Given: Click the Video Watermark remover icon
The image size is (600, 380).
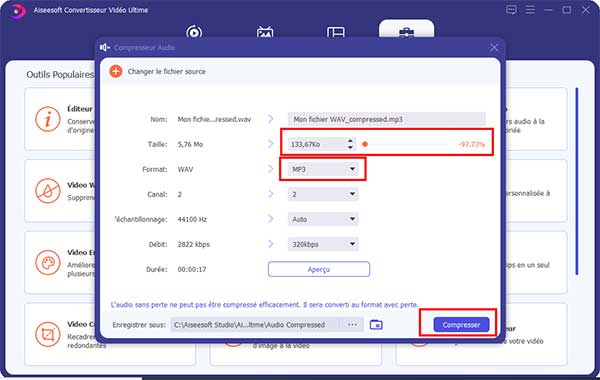Looking at the screenshot, I should click(47, 191).
